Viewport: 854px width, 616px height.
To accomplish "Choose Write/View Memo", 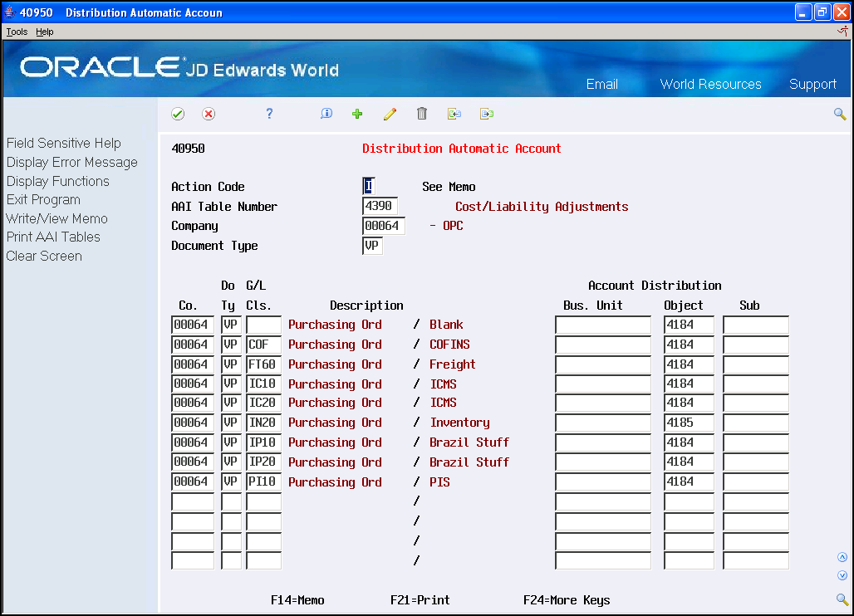I will (x=56, y=218).
